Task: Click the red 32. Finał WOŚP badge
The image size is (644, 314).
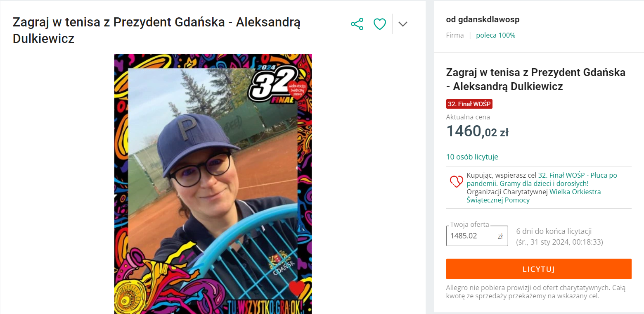Action: (469, 104)
